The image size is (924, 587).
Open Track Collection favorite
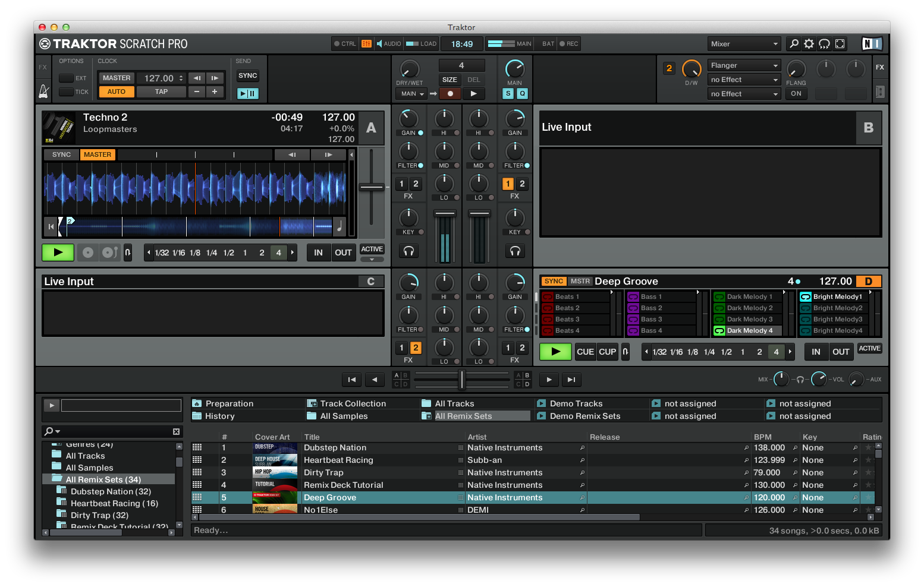point(353,403)
